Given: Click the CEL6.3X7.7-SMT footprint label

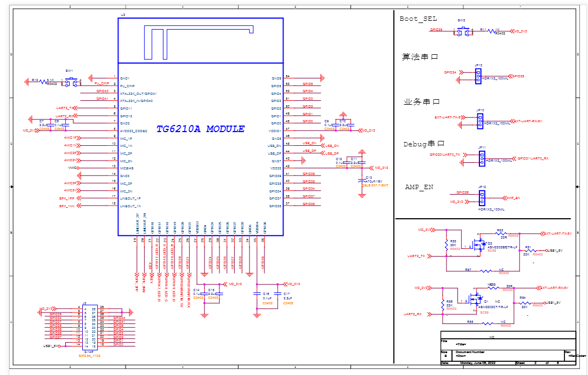Looking at the screenshot, I should [375, 185].
